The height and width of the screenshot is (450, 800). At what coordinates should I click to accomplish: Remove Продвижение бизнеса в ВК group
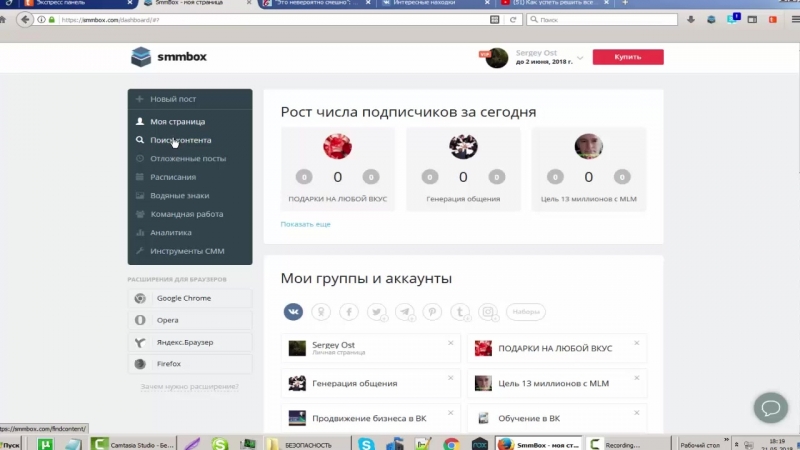451,413
